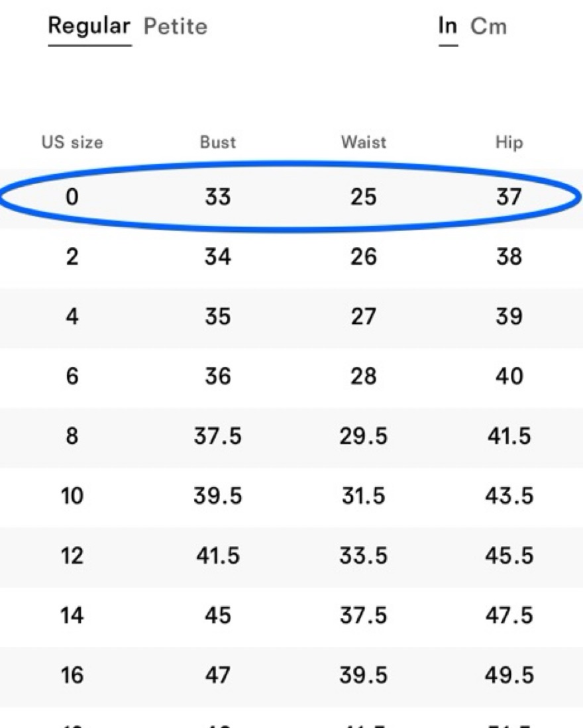Click bust value 39.5 in size 10 row
The image size is (583, 728).
click(x=217, y=495)
